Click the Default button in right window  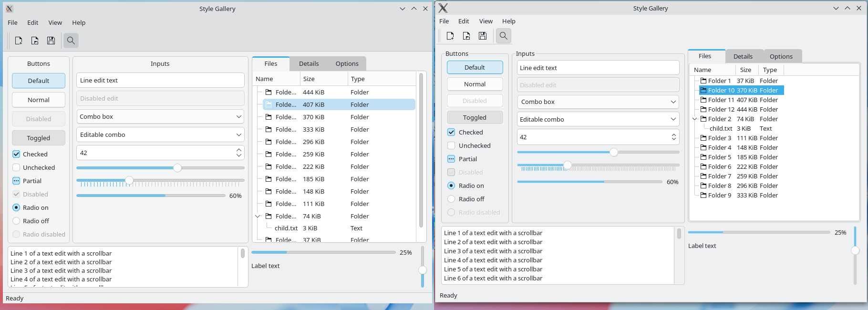(x=475, y=67)
